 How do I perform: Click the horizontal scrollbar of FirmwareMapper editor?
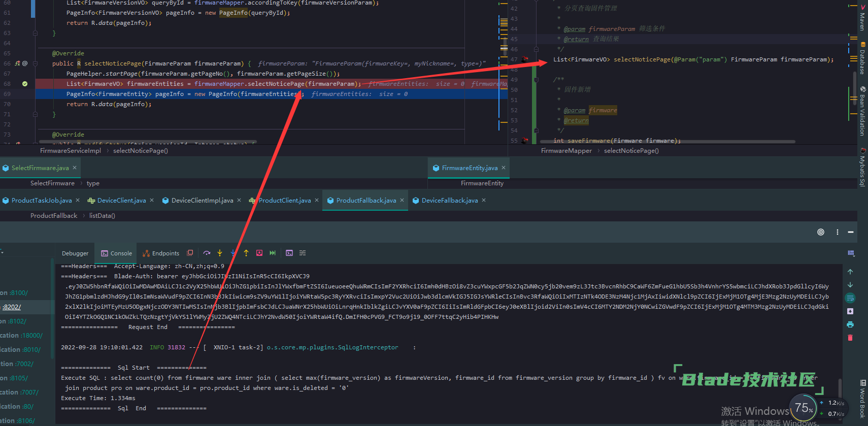tap(667, 142)
